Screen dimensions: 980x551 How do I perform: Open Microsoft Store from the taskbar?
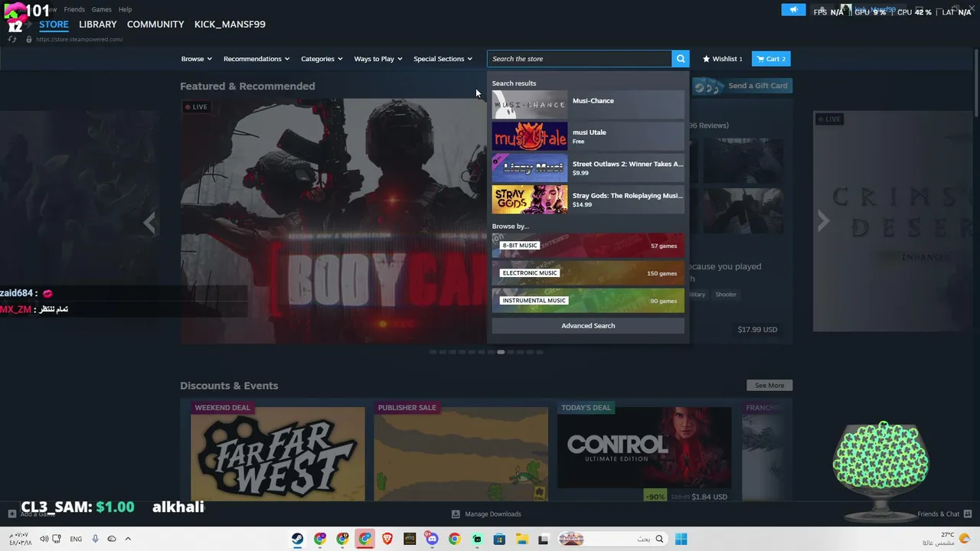(499, 539)
